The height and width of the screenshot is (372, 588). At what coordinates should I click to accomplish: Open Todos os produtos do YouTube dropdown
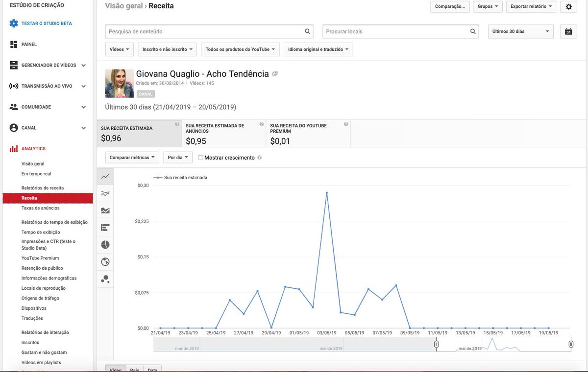240,49
